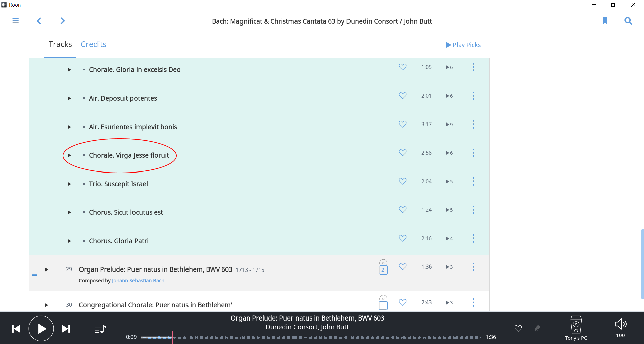
Task: Favorite Chorus. Sicut locutus est
Action: coord(403,210)
